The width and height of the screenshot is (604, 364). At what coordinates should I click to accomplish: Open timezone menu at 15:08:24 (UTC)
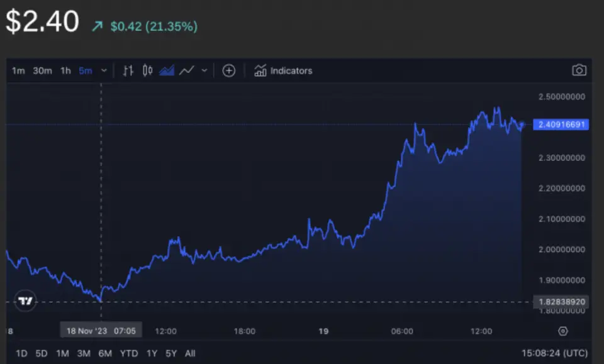click(554, 353)
